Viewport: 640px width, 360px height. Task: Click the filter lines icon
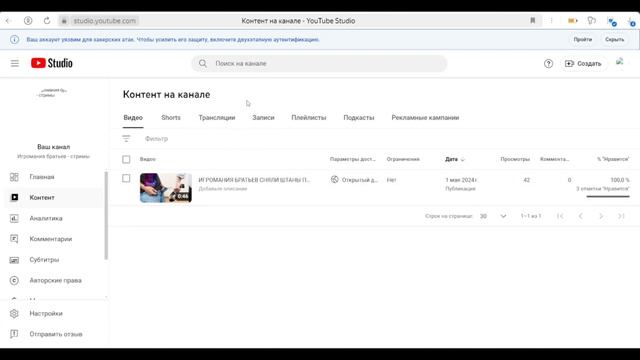click(x=126, y=139)
